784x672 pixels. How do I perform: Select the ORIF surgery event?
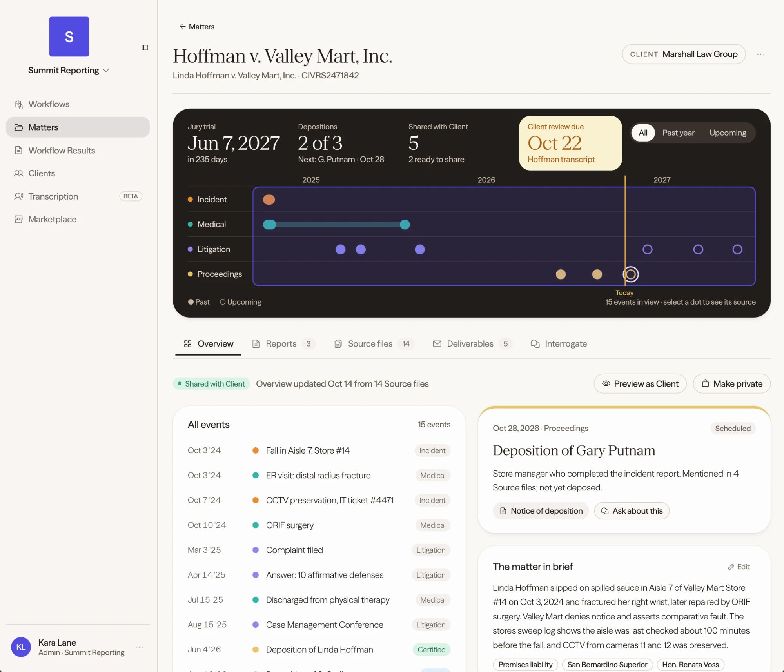coord(319,525)
